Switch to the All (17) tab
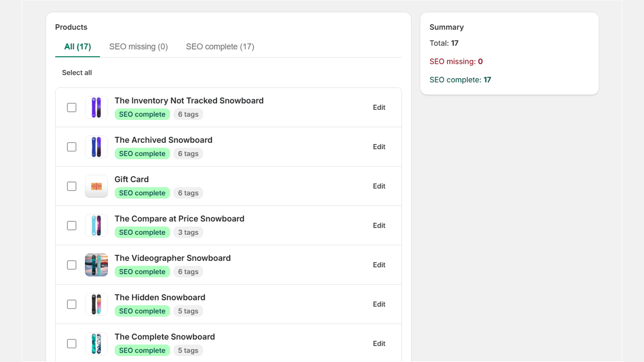Viewport: 644px width, 362px height. point(78,47)
